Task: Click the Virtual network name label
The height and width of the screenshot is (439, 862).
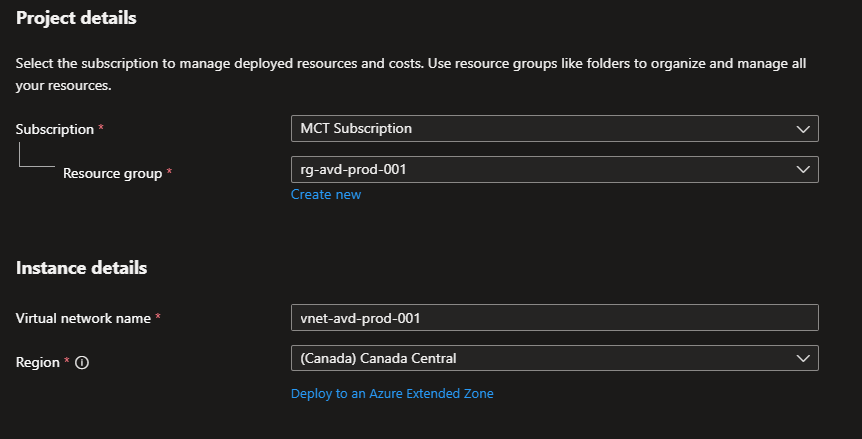Action: [83, 318]
